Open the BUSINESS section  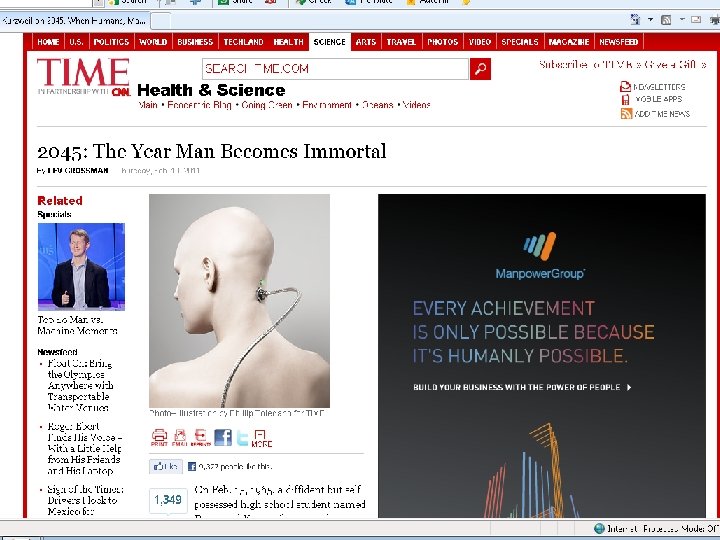tap(195, 42)
